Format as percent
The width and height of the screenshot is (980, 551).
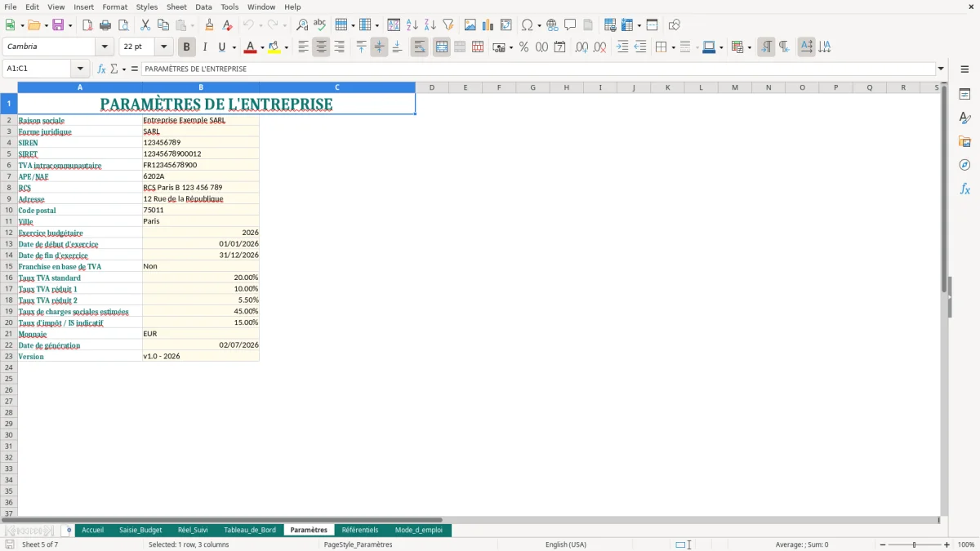click(523, 47)
